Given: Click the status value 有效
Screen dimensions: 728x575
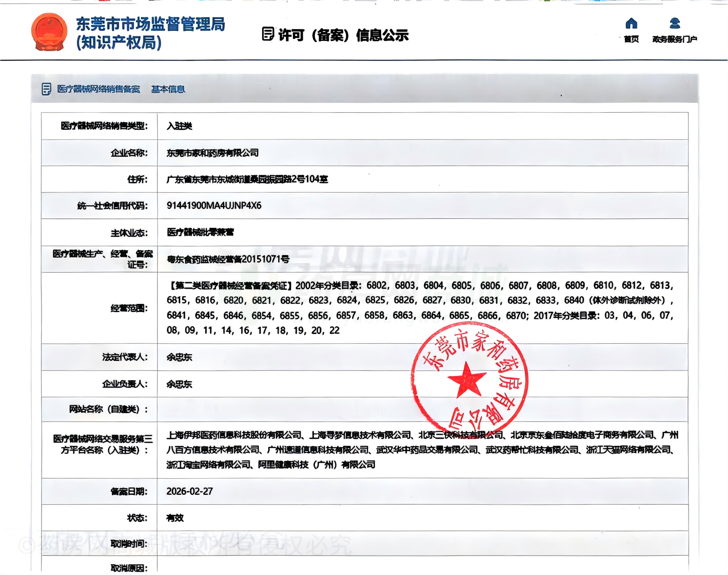Looking at the screenshot, I should tap(175, 518).
